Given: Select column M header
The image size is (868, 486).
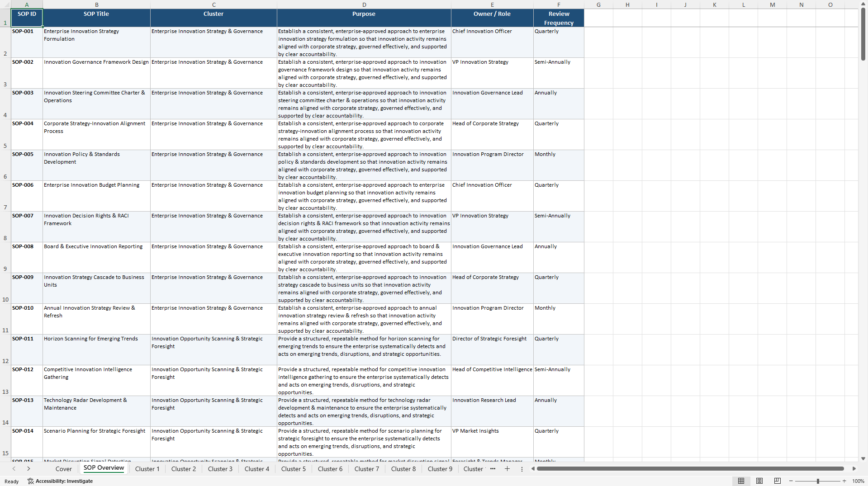Looking at the screenshot, I should click(772, 5).
